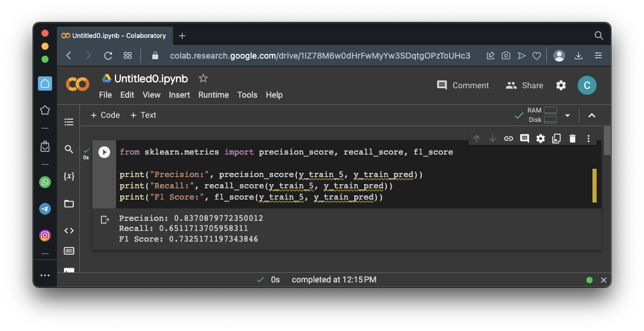644x331 pixels.
Task: Star the Untitled0.ipynb notebook
Action: point(203,79)
